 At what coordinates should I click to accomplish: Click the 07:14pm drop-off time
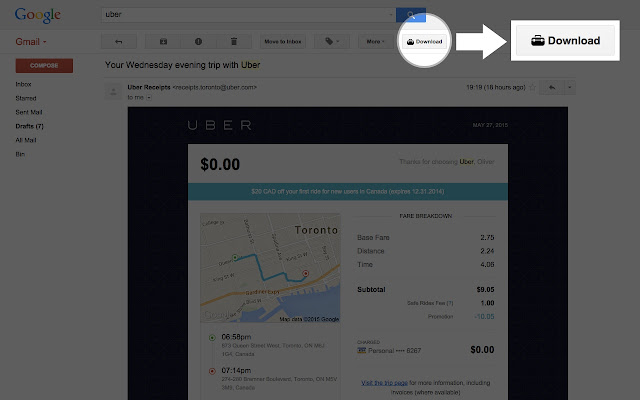(x=236, y=370)
